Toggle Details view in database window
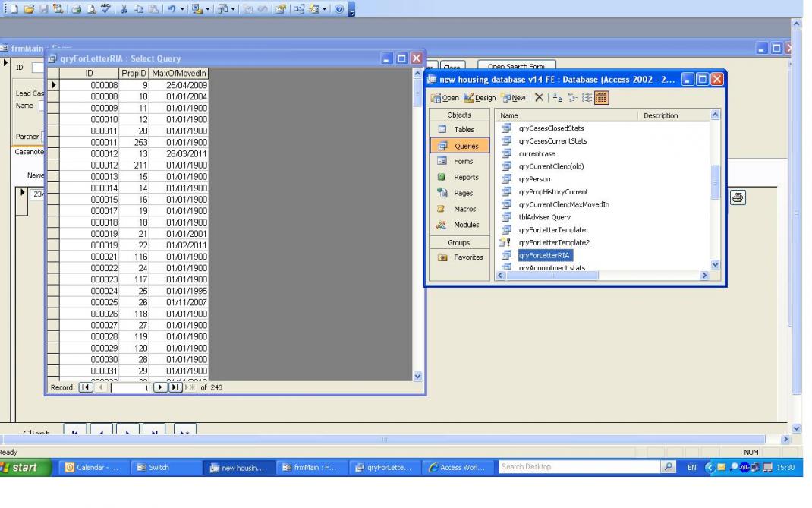 point(601,97)
